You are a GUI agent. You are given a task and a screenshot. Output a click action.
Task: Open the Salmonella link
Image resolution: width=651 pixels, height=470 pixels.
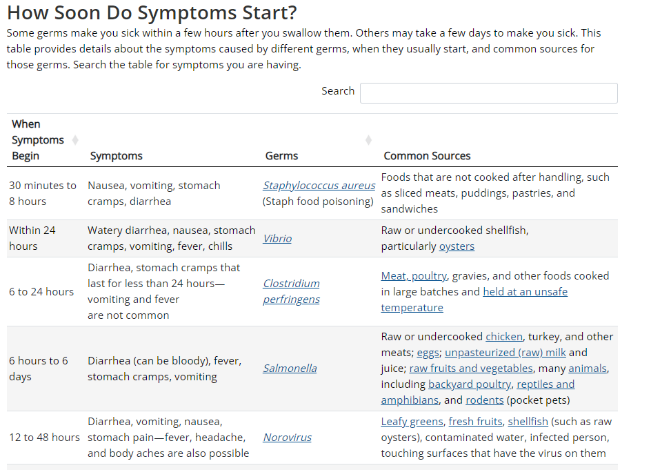pos(289,368)
